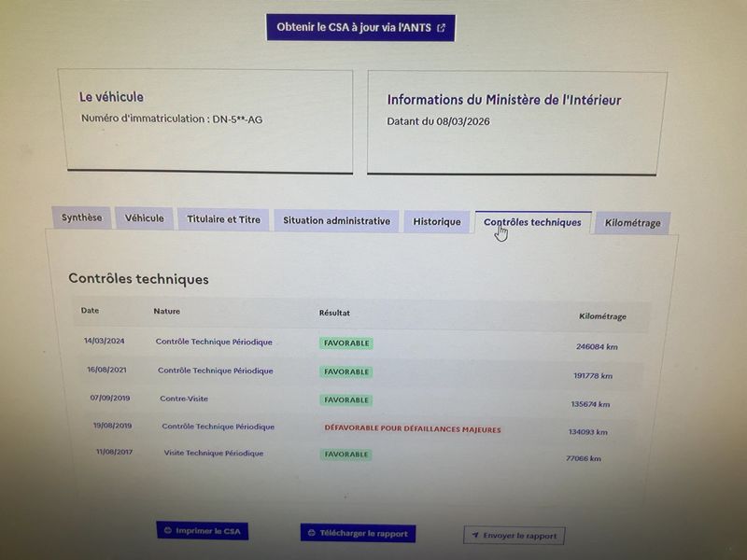Select the date 11/08/2017
Screen dimensions: 747x560
coord(114,452)
